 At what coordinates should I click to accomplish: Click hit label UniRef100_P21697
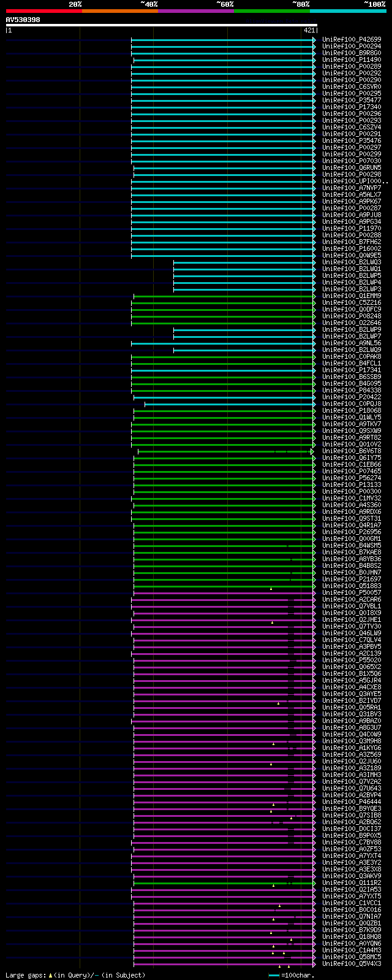pos(352,579)
